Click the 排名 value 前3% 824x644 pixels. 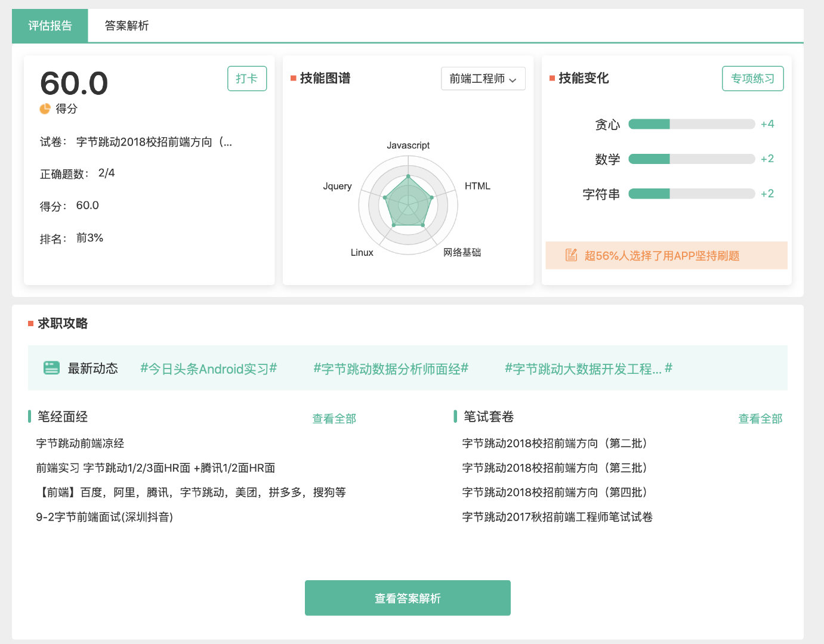coord(90,238)
